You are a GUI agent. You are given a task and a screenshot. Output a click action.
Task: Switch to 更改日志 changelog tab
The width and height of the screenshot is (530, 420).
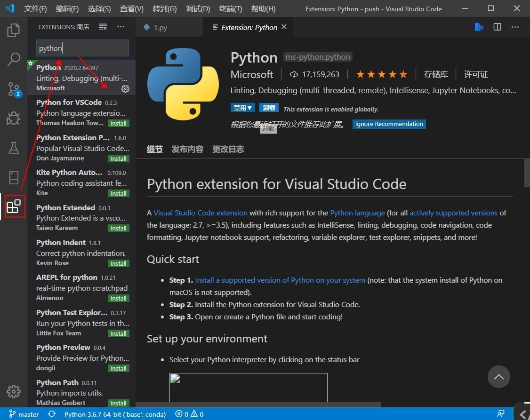point(228,149)
